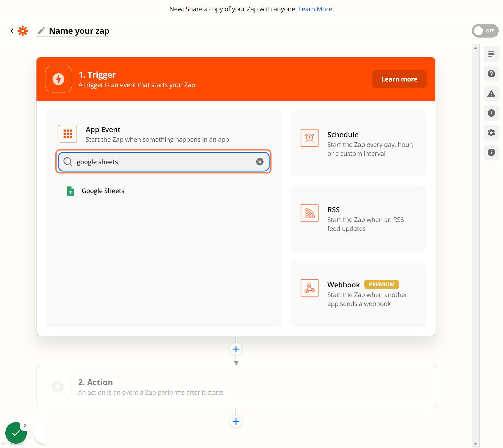Viewport: 503px width, 448px height.
Task: Choose the Webhook trigger option
Action: point(359,294)
